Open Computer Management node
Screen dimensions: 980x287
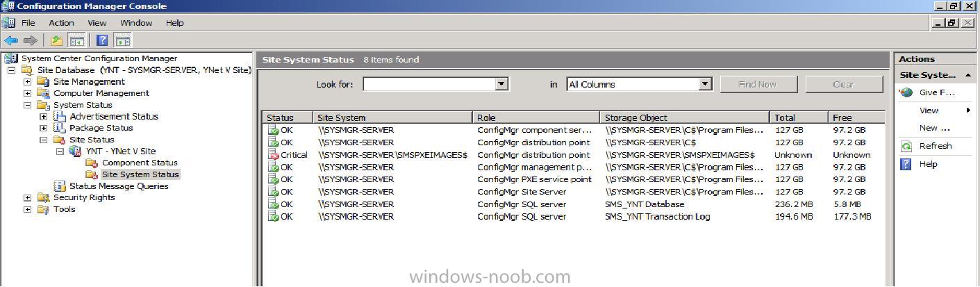101,93
